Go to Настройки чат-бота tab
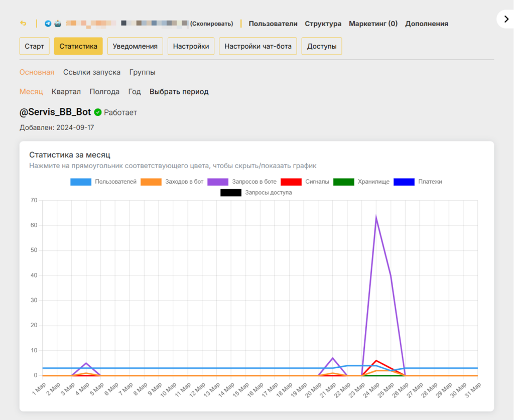 point(258,46)
